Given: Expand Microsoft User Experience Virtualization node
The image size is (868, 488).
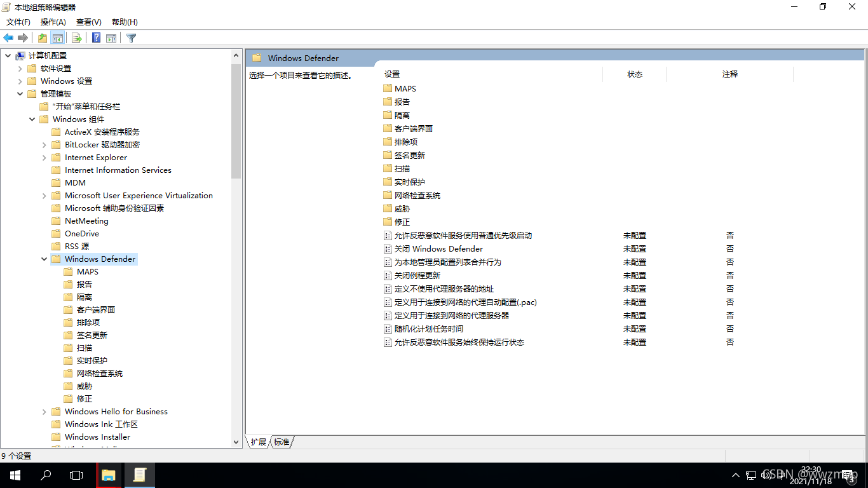Looking at the screenshot, I should tap(44, 196).
